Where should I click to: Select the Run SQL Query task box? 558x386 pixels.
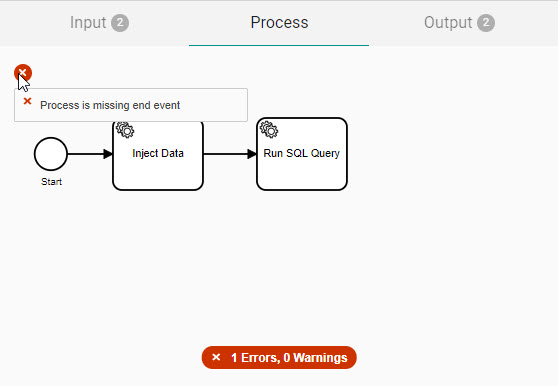302,154
